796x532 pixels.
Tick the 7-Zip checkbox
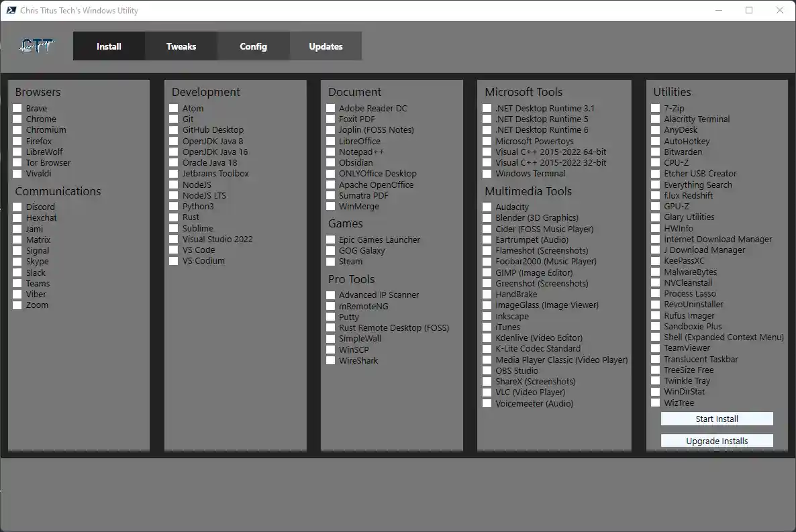point(656,109)
